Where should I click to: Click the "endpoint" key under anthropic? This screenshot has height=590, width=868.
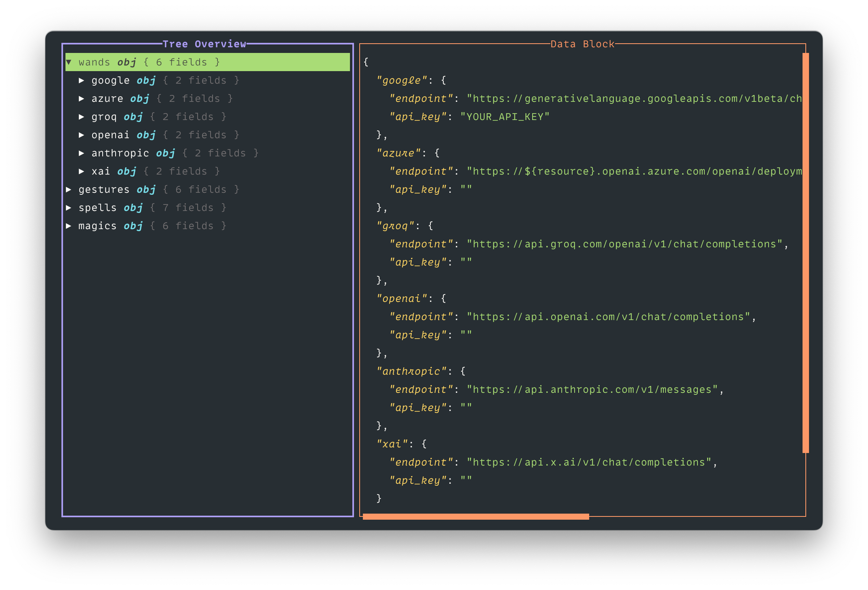point(421,390)
